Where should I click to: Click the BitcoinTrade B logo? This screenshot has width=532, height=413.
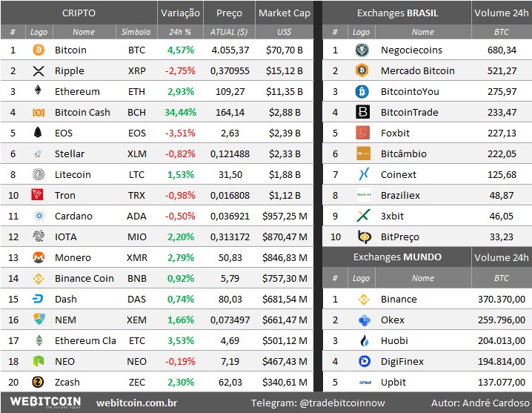363,112
